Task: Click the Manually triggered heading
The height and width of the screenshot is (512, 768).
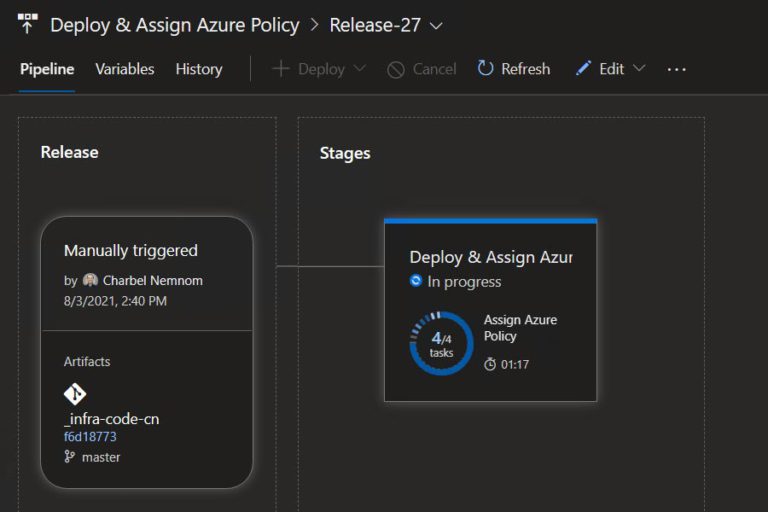Action: pyautogui.click(x=131, y=250)
